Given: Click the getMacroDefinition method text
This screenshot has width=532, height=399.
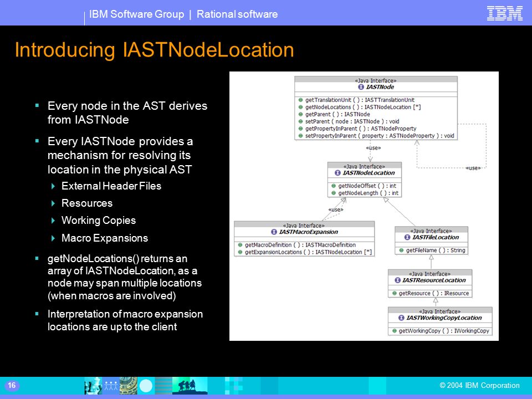Looking at the screenshot, I should click(300, 245).
